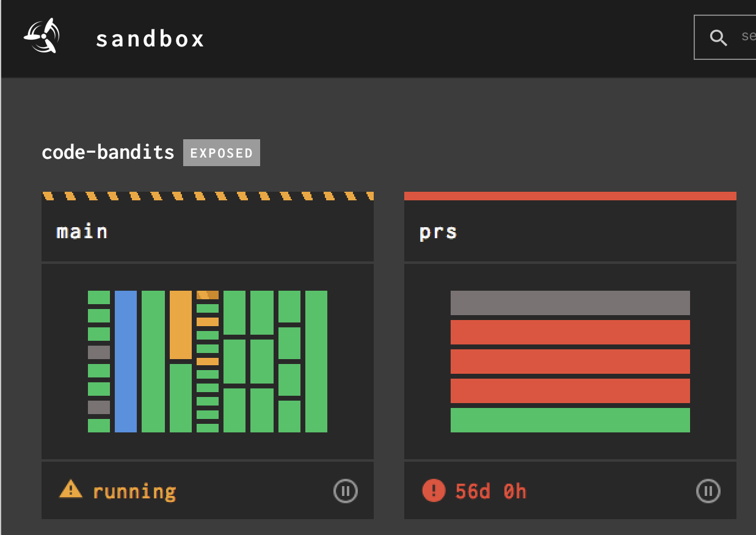Click the green passing bar on prs card
The height and width of the screenshot is (535, 756).
570,418
